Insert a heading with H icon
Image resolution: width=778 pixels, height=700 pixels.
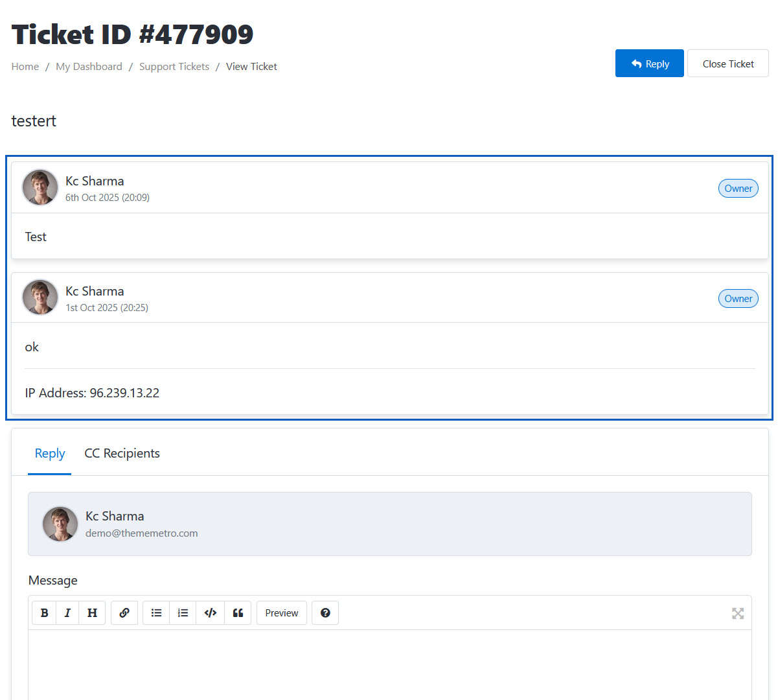(92, 613)
